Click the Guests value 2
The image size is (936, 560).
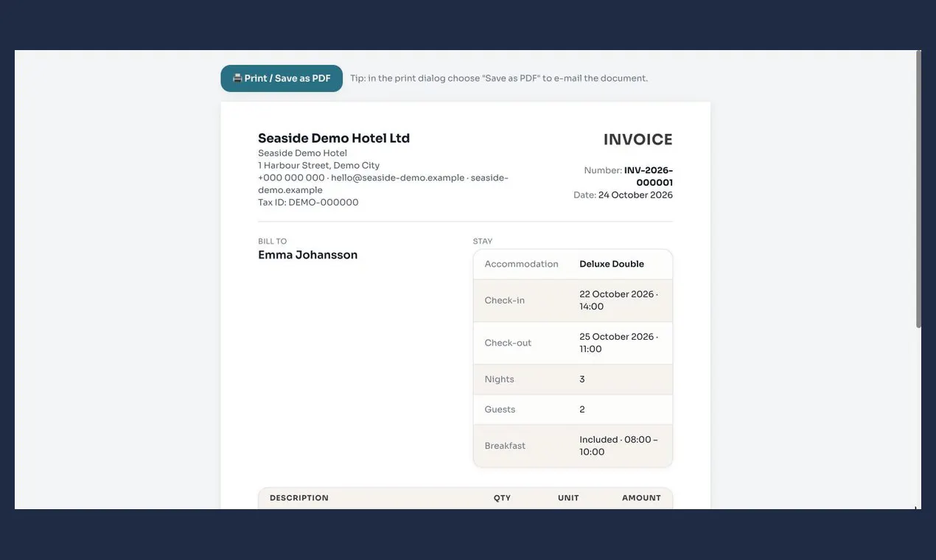582,410
